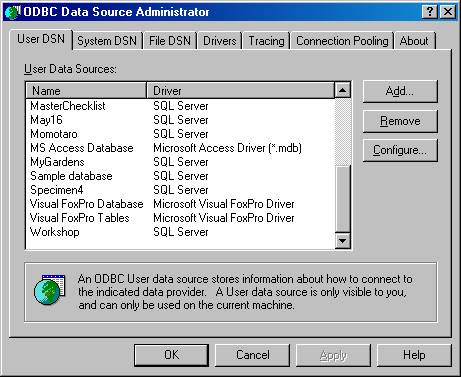Go to the Tracing tab
The width and height of the screenshot is (461, 377).
coord(266,41)
